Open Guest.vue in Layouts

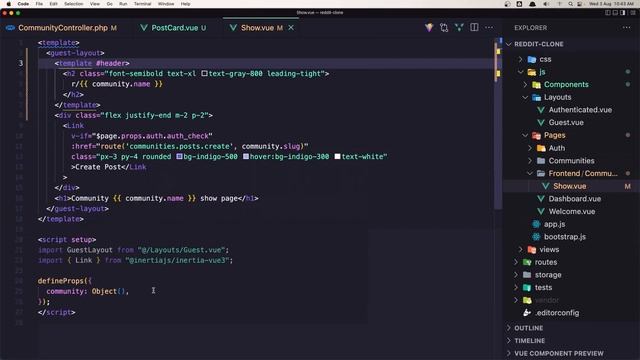(566, 122)
